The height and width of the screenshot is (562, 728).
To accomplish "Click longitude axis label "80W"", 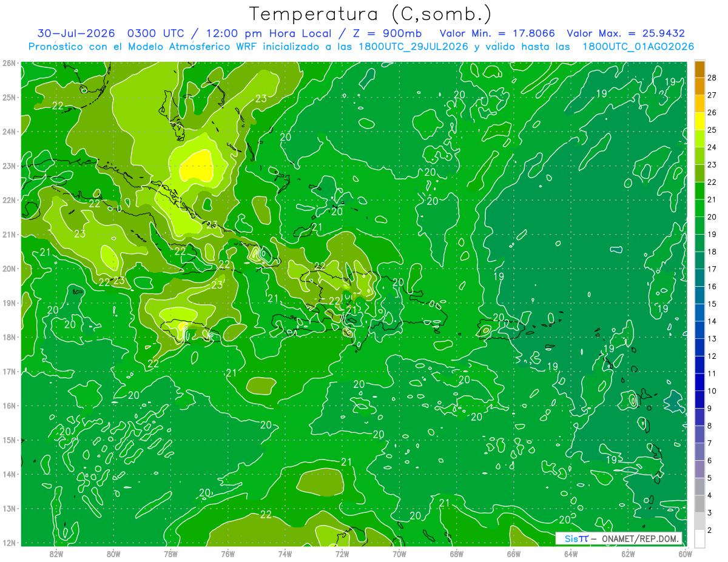I will [x=113, y=554].
